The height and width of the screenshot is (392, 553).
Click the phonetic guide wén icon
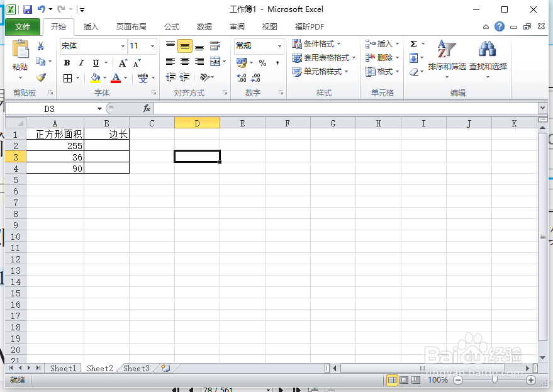143,78
